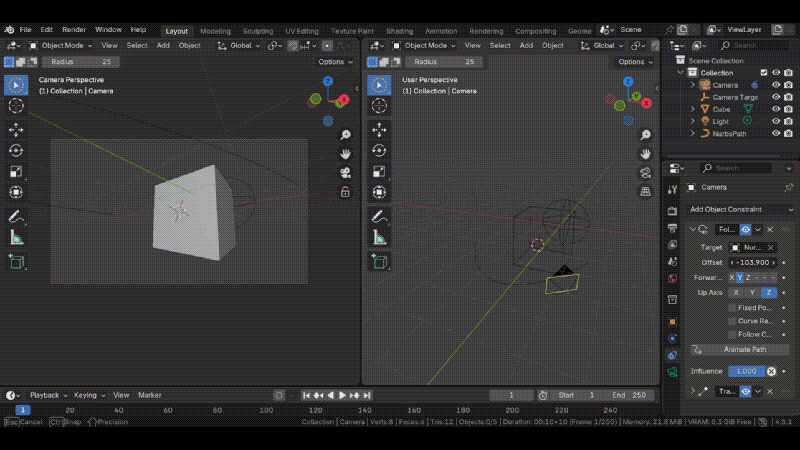Screen dimensions: 800x450
Task: Click the Influence slider
Action: [746, 371]
